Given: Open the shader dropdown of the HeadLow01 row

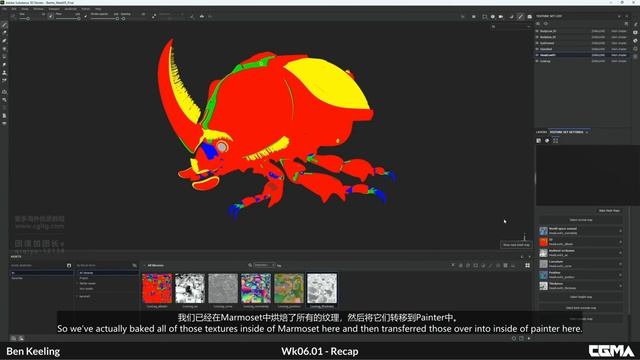Looking at the screenshot, I should click(619, 55).
